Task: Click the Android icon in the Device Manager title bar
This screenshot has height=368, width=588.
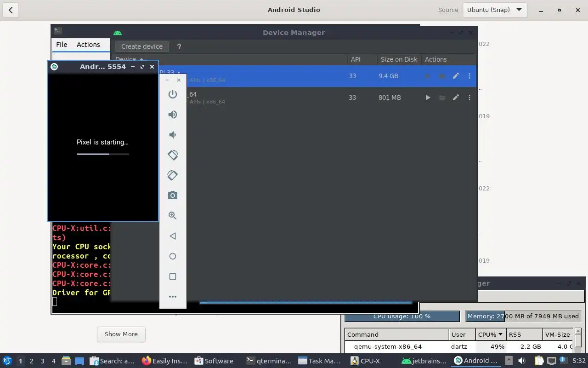Action: (118, 33)
